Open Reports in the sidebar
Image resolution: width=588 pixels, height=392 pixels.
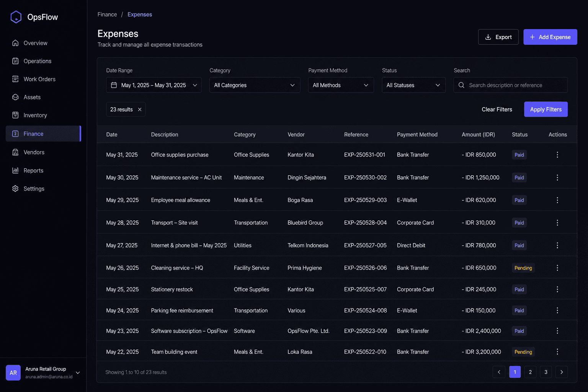coord(43,170)
